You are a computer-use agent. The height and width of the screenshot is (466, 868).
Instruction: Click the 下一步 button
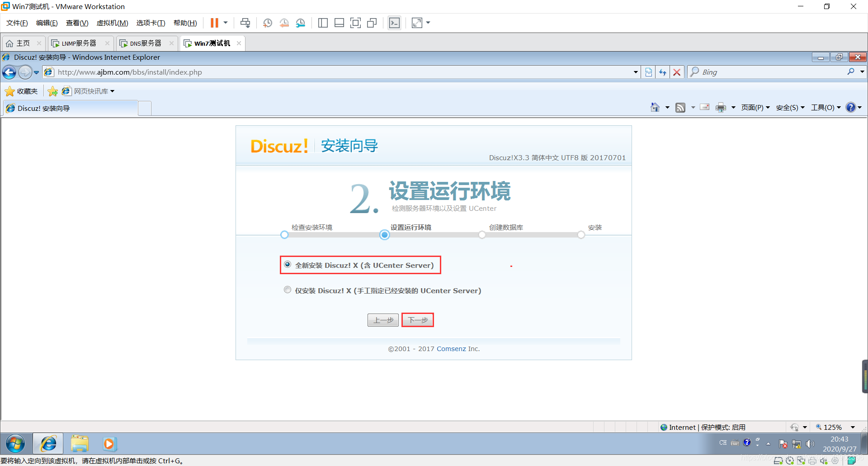tap(418, 320)
